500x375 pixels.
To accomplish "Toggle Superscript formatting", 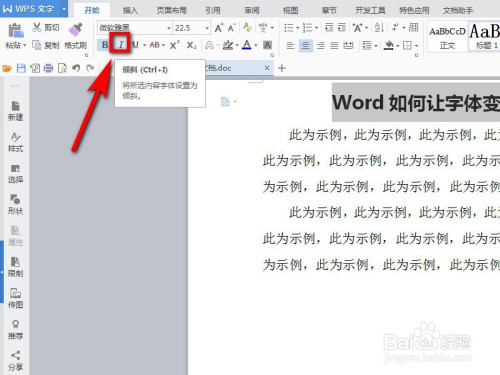I will 174,45.
